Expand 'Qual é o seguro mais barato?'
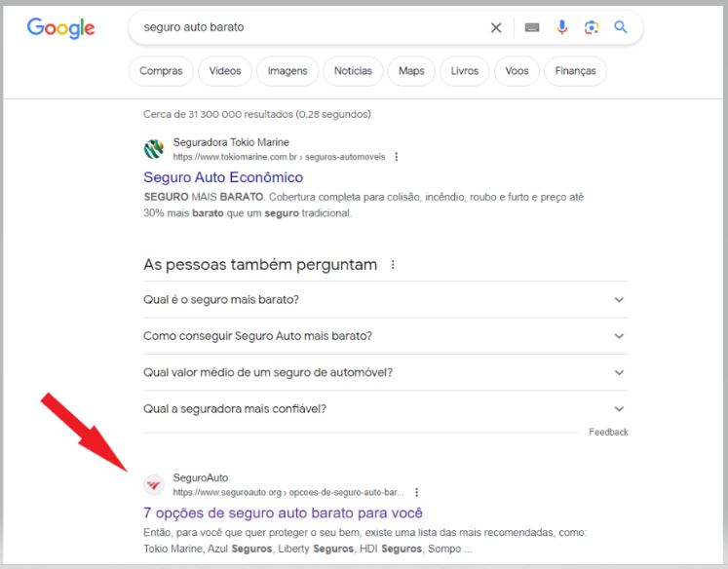 pos(385,299)
